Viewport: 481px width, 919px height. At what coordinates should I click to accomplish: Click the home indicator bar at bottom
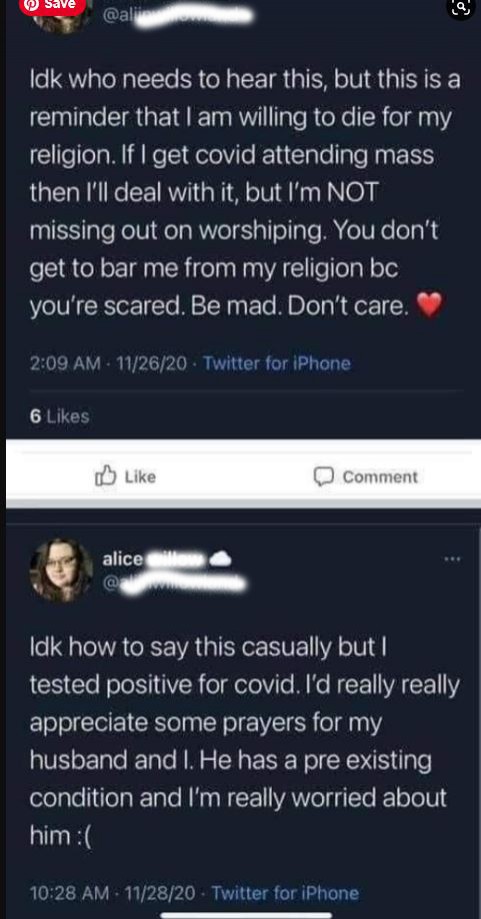pos(246,915)
